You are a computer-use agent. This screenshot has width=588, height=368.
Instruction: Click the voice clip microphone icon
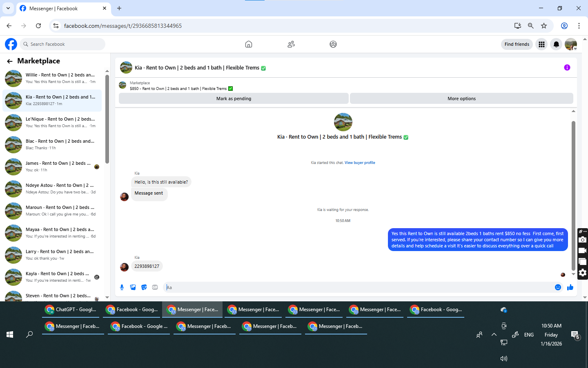[122, 287]
